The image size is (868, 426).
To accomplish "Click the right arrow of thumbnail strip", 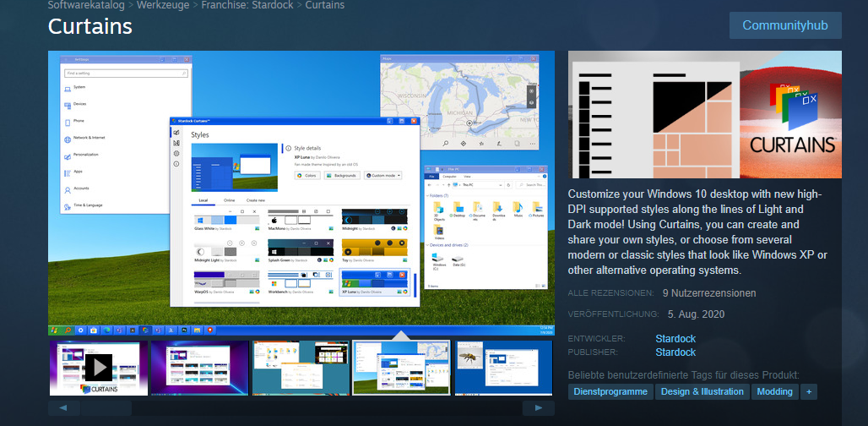I will coord(538,408).
